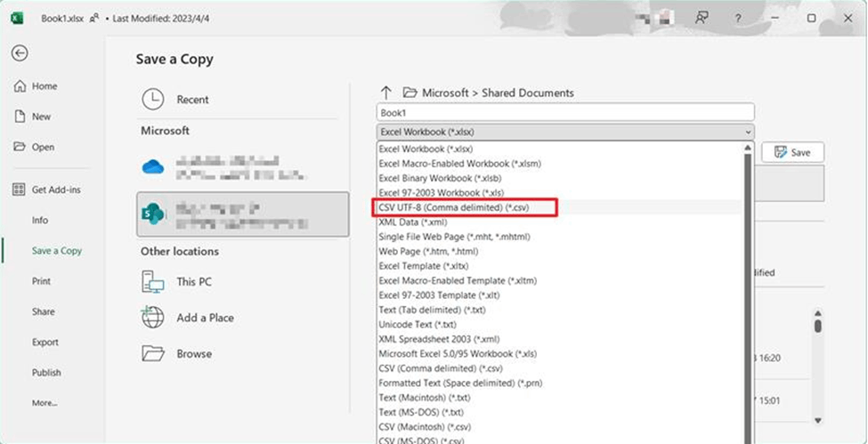868x444 pixels.
Task: Choose Excel Workbook (*.xlsx) in list
Action: 559,149
